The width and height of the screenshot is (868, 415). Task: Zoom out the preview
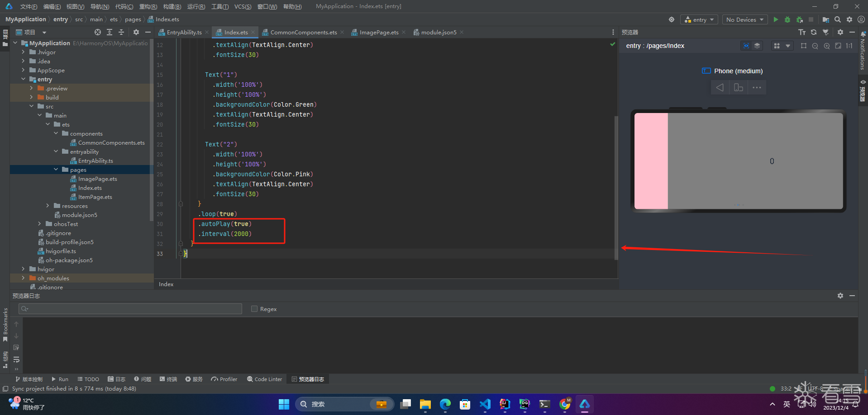(815, 46)
